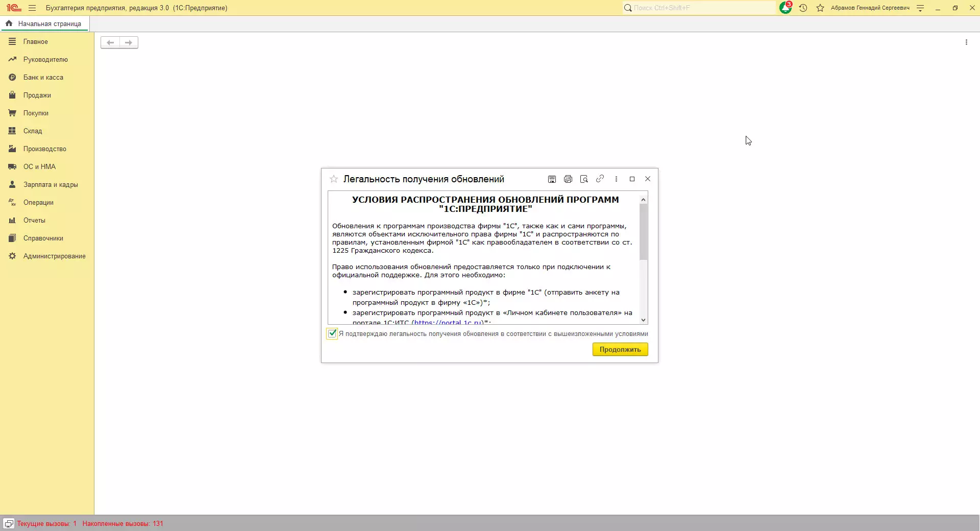Screen dimensions: 980x531
Task: Open the start page three-dot menu
Action: pos(966,42)
